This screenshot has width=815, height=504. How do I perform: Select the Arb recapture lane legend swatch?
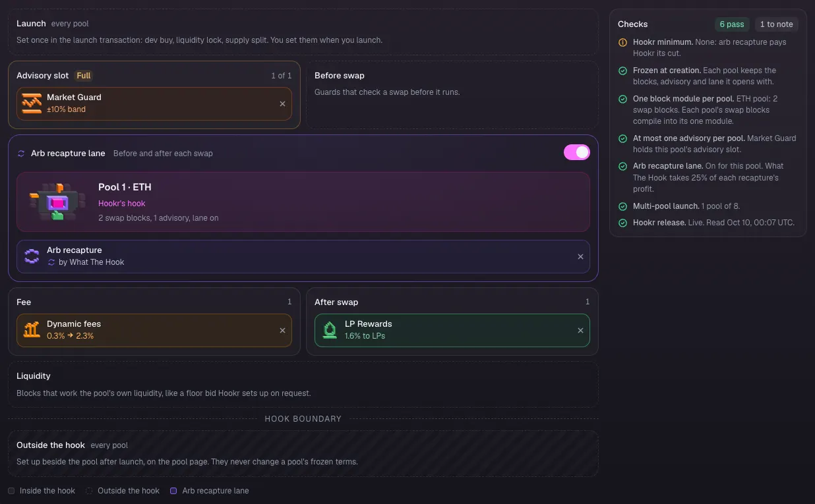(x=173, y=491)
